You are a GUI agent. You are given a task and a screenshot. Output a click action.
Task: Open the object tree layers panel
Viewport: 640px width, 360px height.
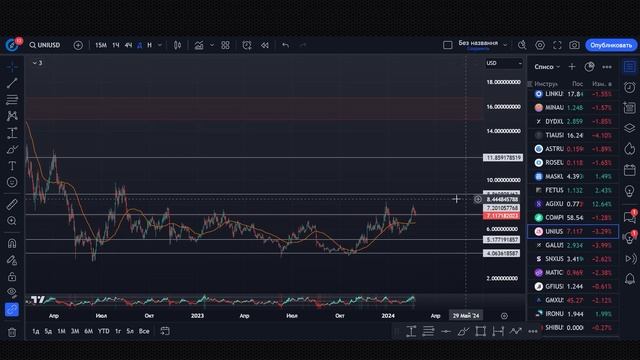coord(629,128)
